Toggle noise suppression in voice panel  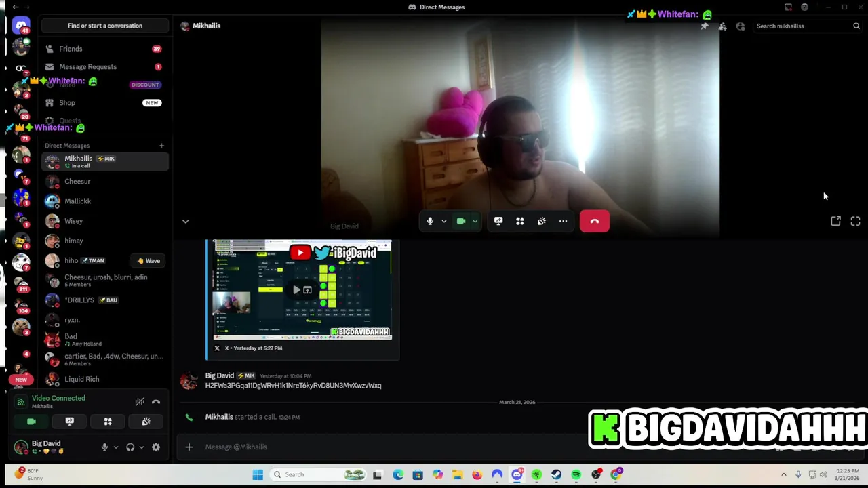tap(140, 401)
